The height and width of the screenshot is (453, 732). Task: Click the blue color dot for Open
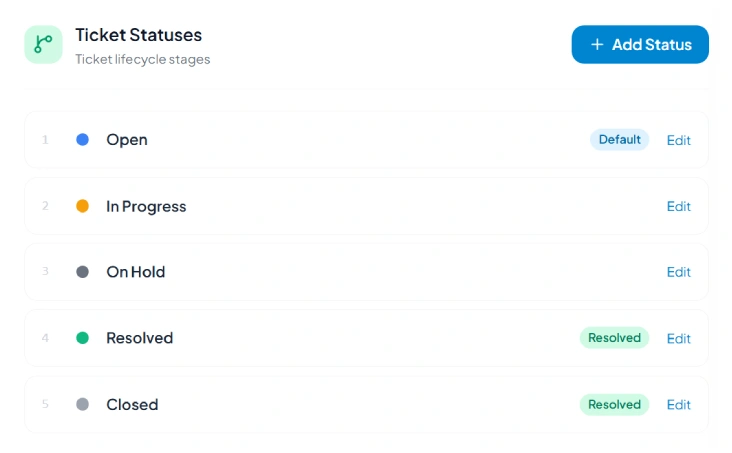coord(83,140)
